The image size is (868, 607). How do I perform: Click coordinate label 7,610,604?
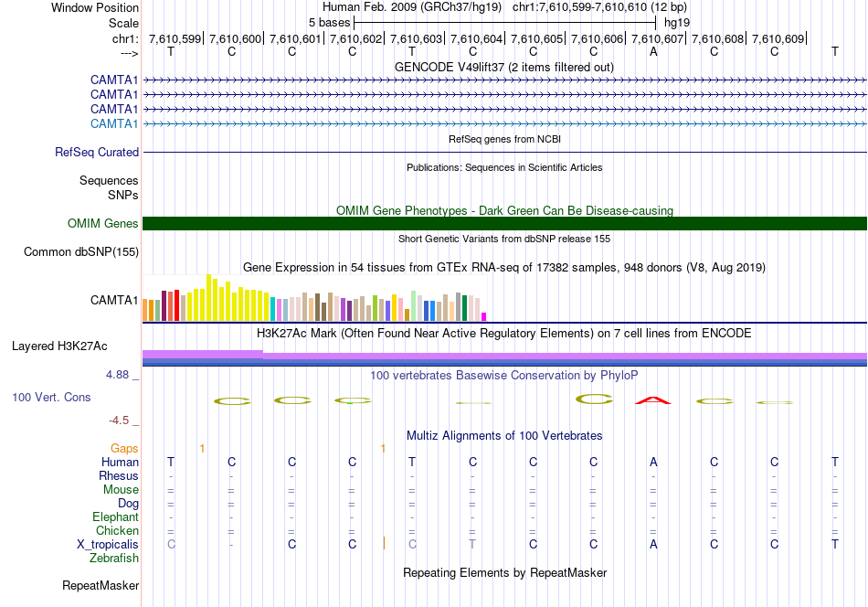(x=476, y=38)
